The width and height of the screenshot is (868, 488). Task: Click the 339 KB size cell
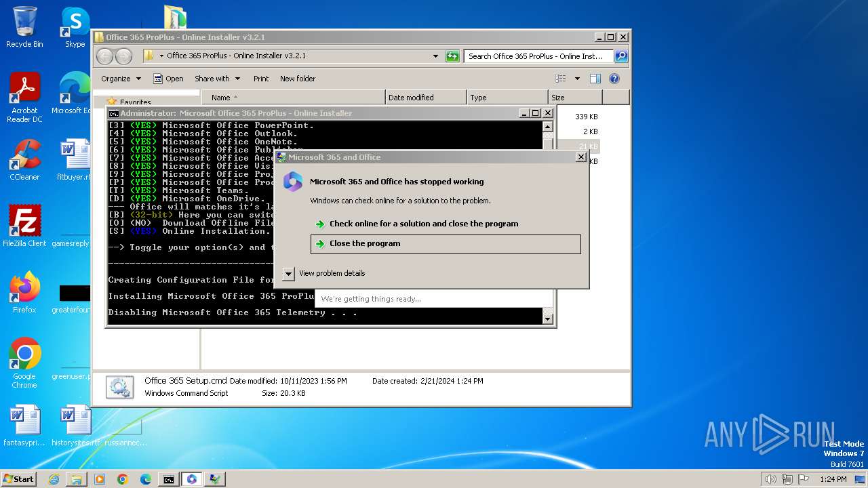pyautogui.click(x=586, y=117)
